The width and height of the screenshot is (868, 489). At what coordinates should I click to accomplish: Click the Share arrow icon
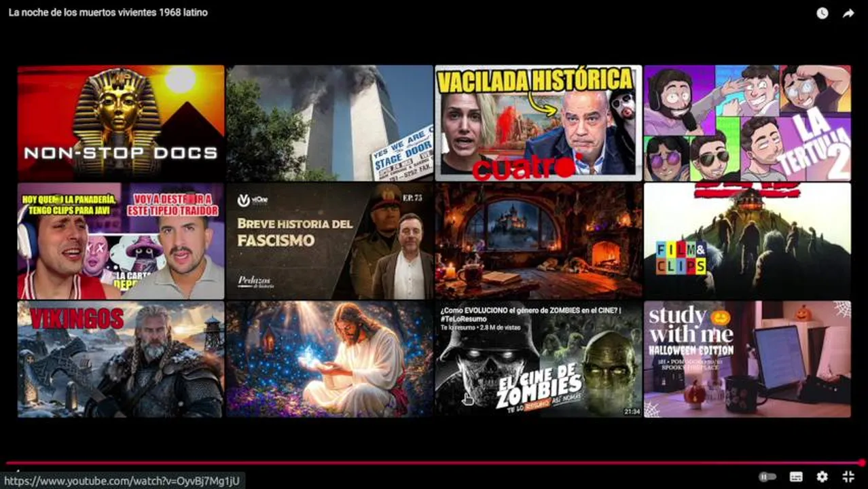click(848, 13)
